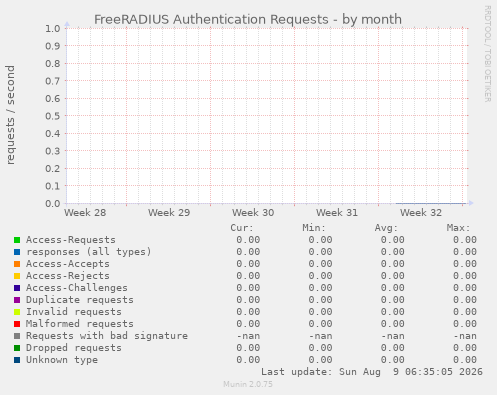
Task: Click the Munin 2.0.75 footer text
Action: [248, 384]
